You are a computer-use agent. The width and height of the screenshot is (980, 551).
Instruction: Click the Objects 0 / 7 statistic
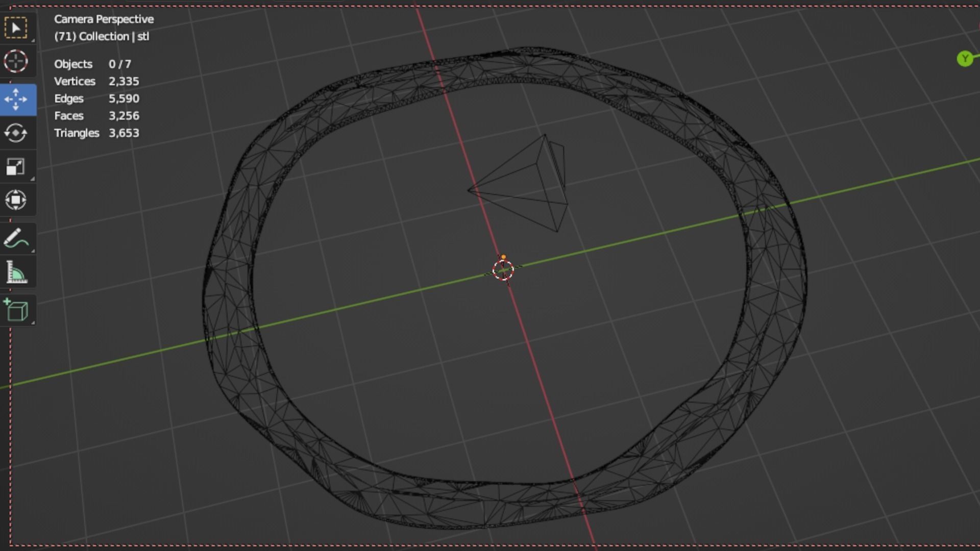click(92, 64)
